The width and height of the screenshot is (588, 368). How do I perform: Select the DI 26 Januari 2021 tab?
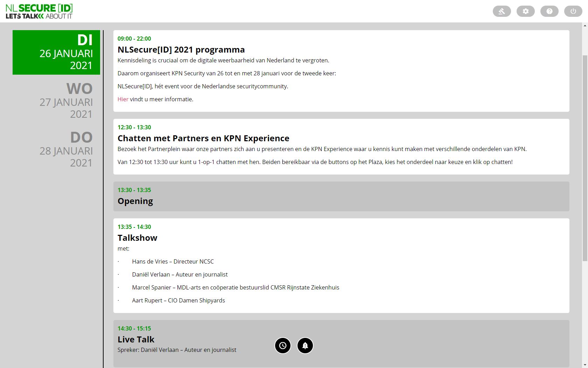56,52
